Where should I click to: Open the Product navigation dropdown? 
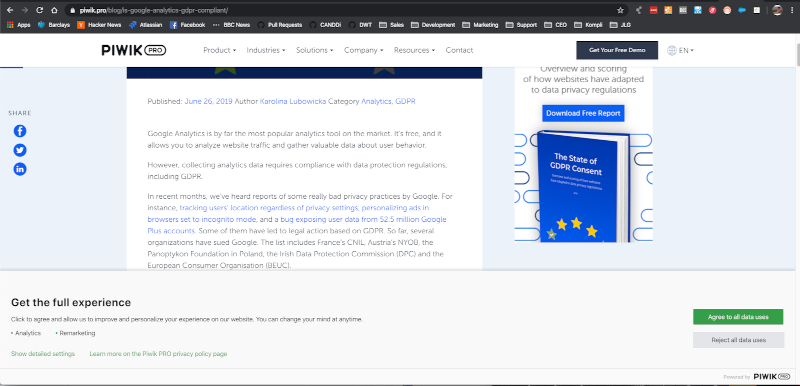click(x=219, y=50)
